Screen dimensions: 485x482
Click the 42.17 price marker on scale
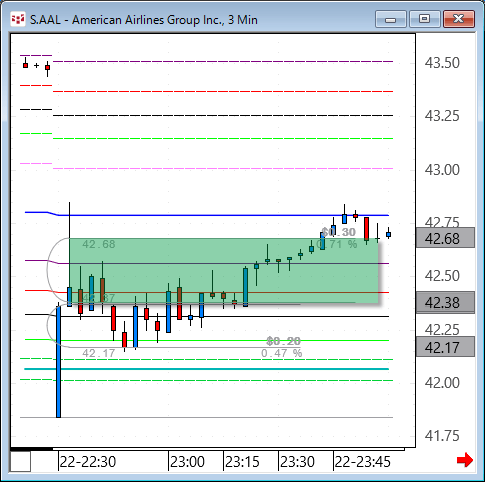(x=445, y=347)
